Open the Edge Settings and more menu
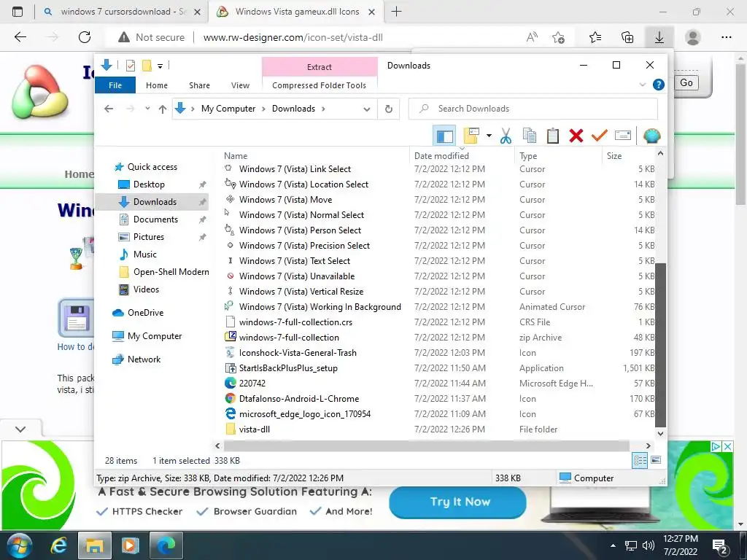Viewport: 747px width, 560px height. (x=726, y=38)
